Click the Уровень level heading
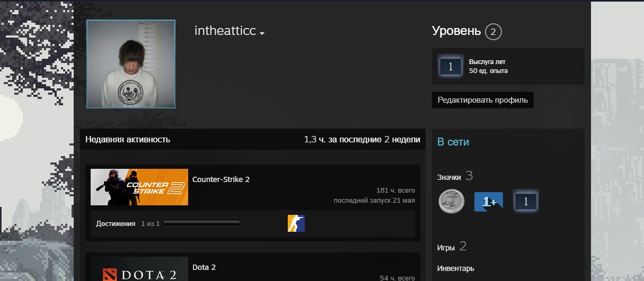 456,31
